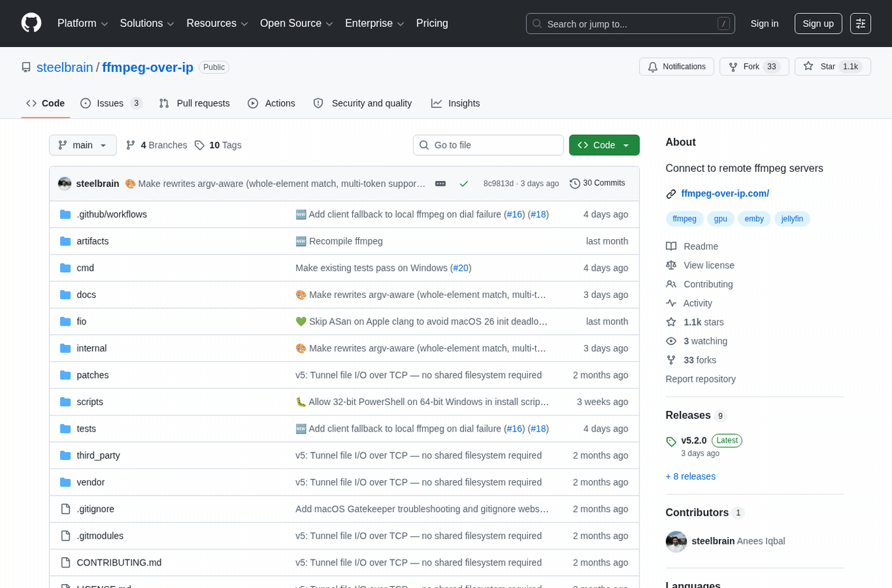Expand the Solutions menu
Image resolution: width=892 pixels, height=588 pixels.
click(x=147, y=24)
